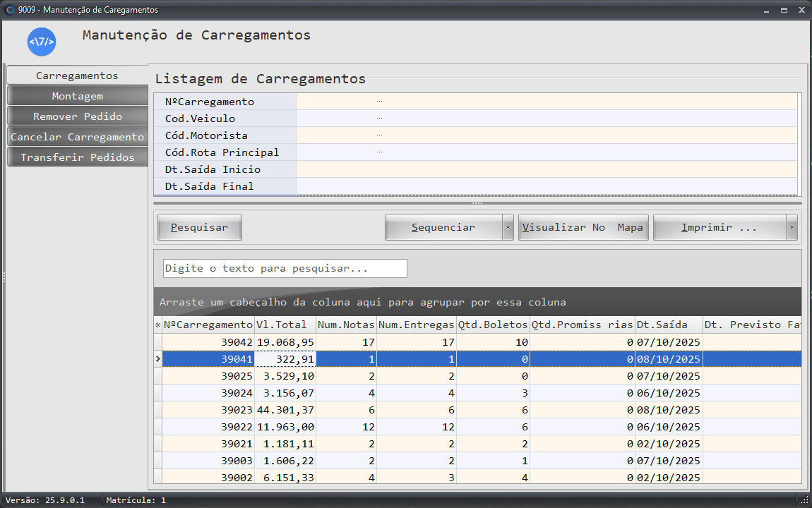Open the Cod.Veiculo lookup ellipsis button
The image size is (812, 508).
tap(379, 119)
